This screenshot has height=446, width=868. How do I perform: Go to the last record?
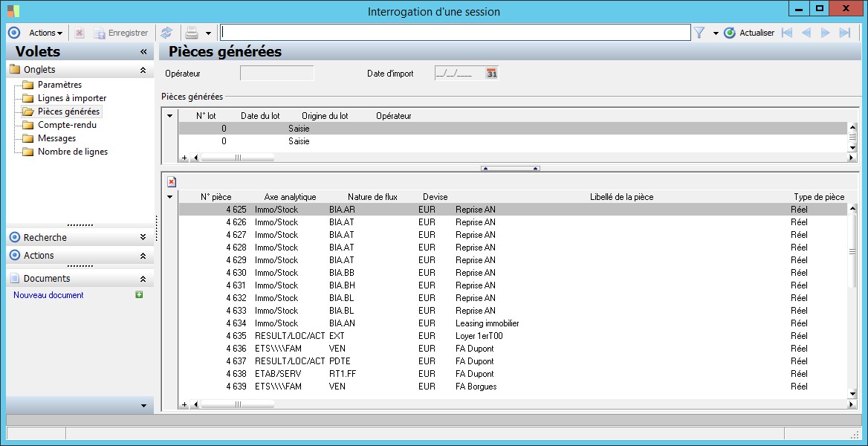[x=844, y=33]
